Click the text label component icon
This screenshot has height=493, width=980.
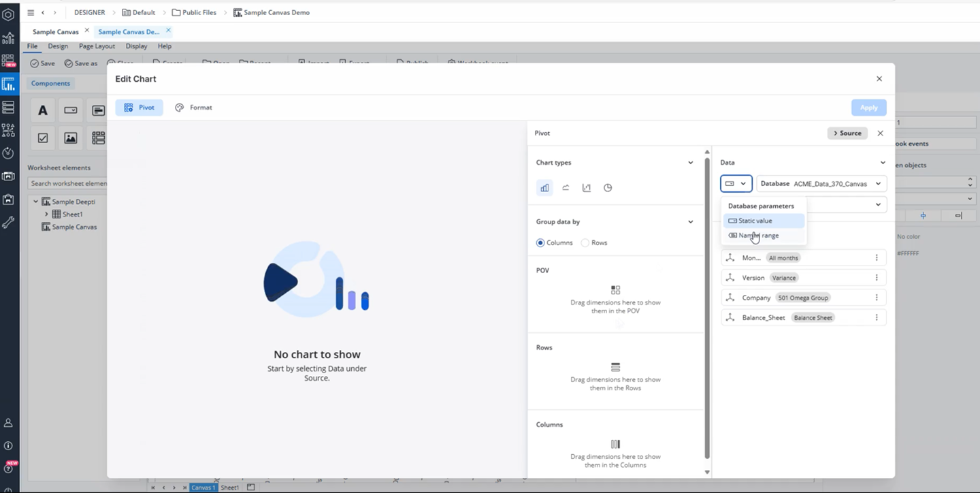click(43, 110)
